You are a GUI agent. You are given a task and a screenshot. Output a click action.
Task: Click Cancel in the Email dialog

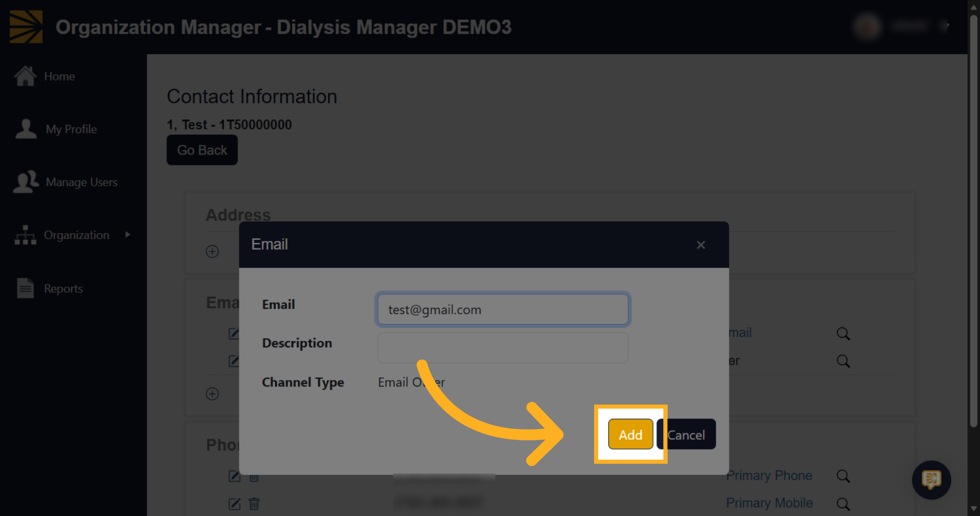pyautogui.click(x=686, y=434)
